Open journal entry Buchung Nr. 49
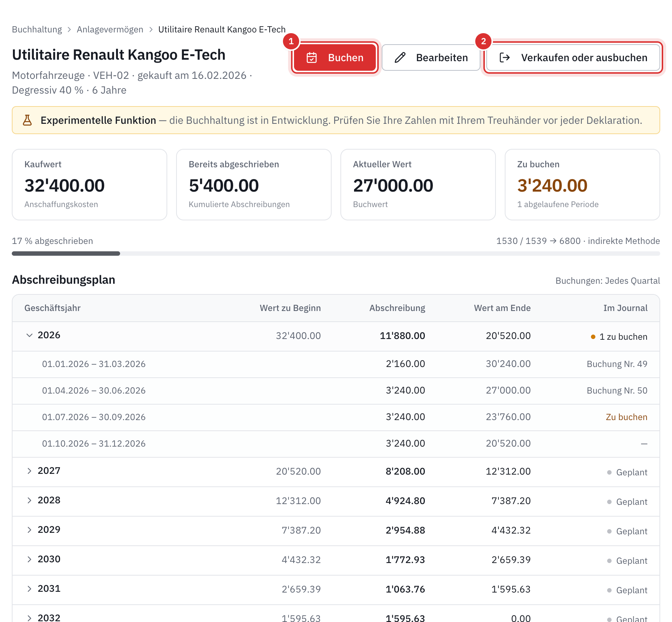Viewport: 672px width, 622px height. [x=617, y=364]
